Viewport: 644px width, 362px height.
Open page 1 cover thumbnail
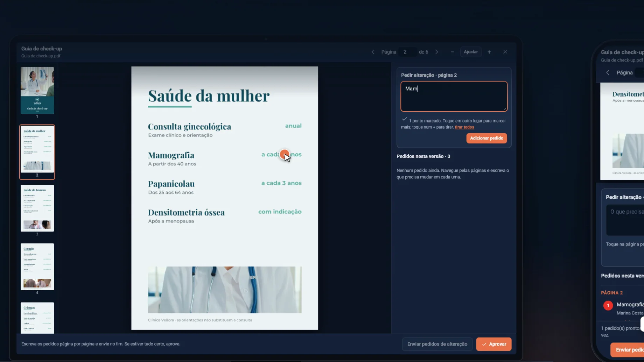tap(37, 91)
